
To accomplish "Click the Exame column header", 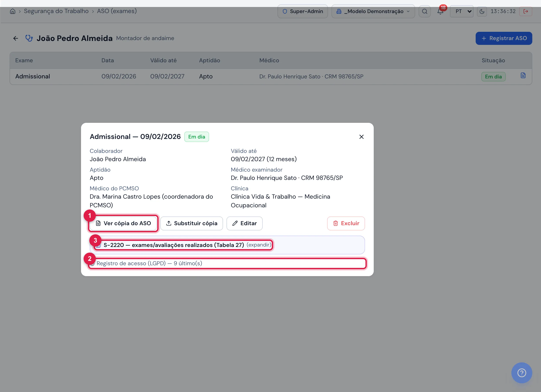I will point(24,60).
